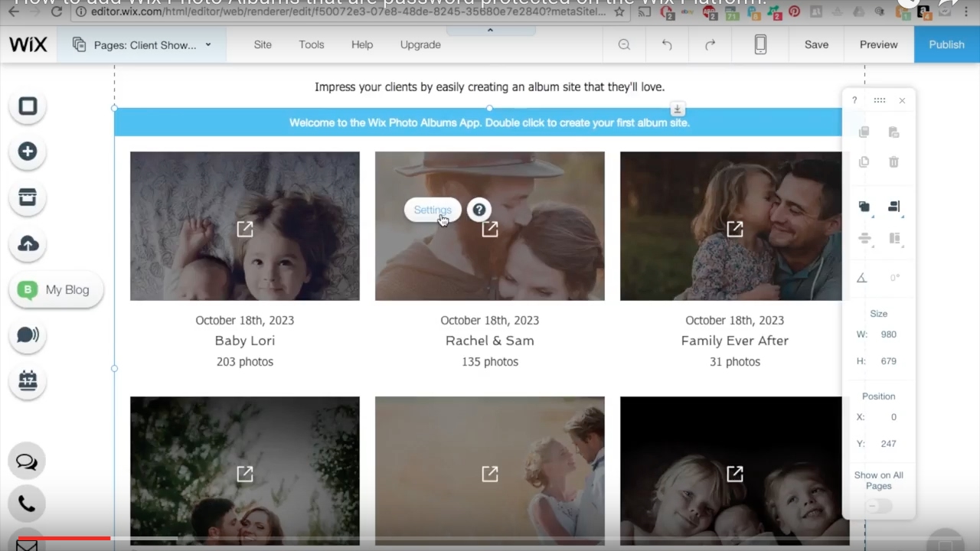Open the chat app icon in sidebar

click(28, 335)
